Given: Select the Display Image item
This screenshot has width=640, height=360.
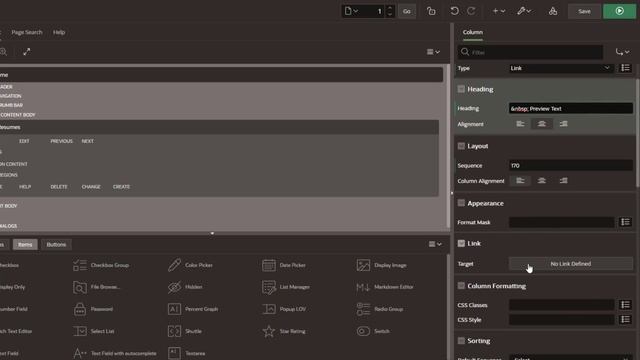Looking at the screenshot, I should tap(381, 265).
